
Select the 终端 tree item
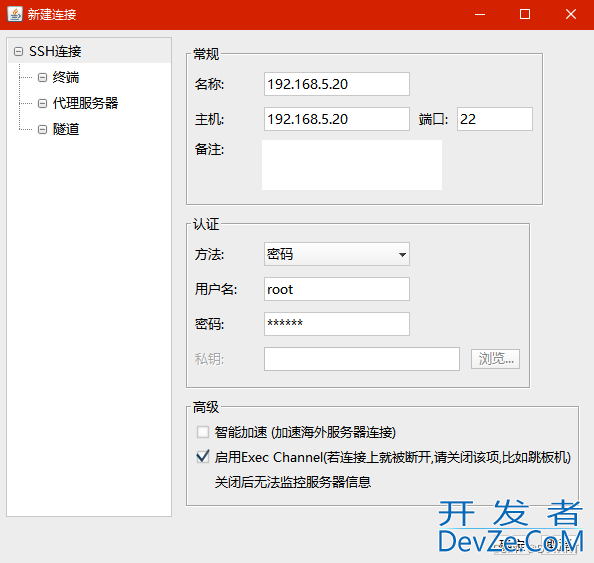(x=66, y=77)
